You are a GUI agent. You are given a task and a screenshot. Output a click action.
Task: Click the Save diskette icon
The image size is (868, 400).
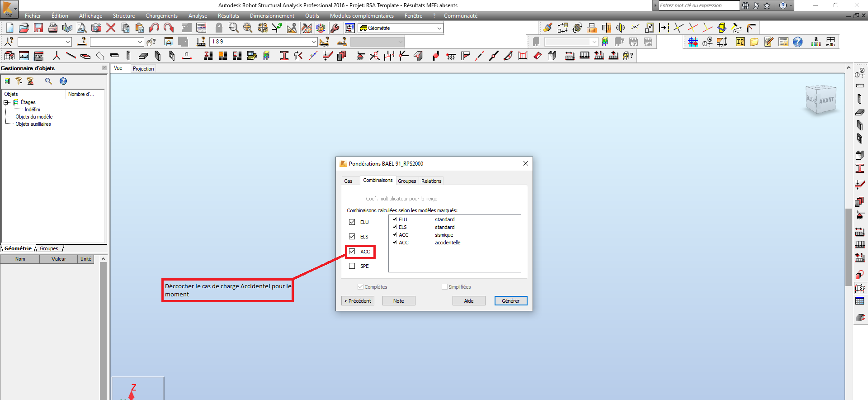point(38,28)
